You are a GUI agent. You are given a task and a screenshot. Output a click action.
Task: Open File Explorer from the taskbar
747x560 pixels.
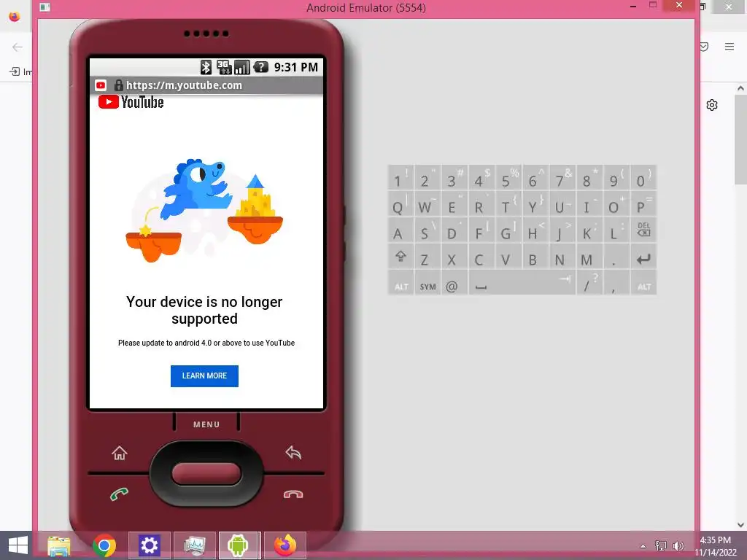(x=58, y=545)
